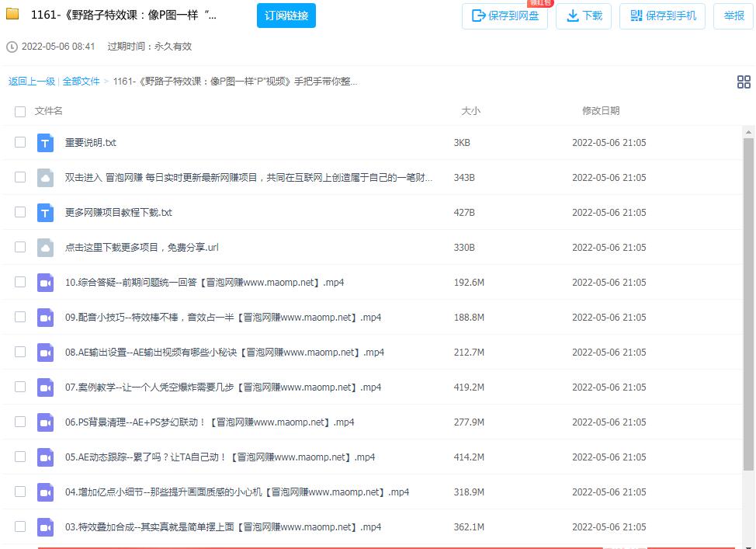Click video icon for 06.PS背景清理 mp4
This screenshot has height=549, width=756.
45,422
